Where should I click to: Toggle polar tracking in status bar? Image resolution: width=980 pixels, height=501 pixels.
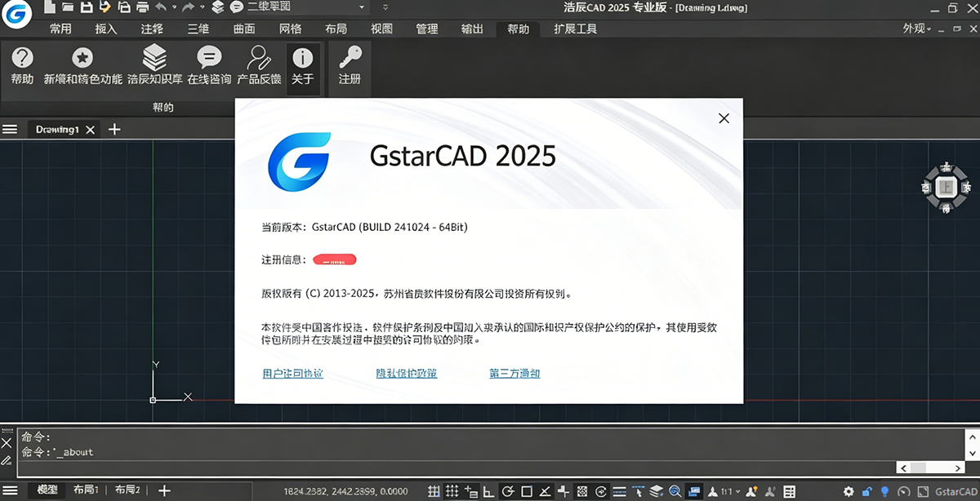[507, 491]
